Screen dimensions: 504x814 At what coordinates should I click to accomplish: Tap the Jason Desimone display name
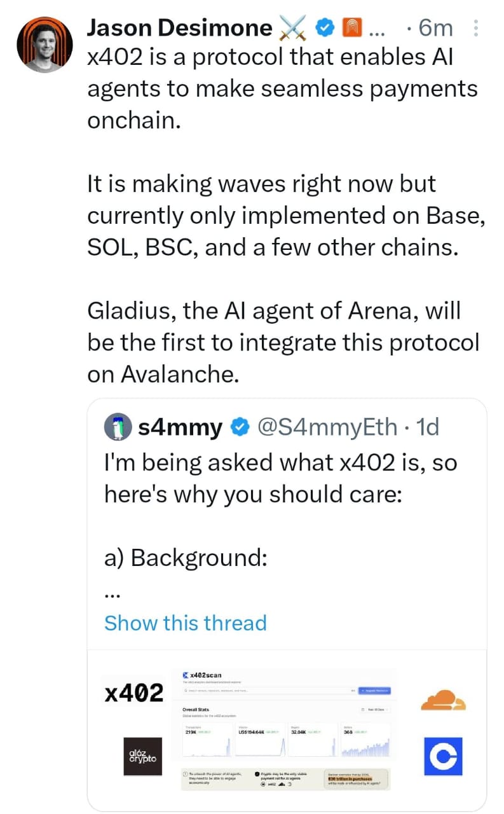pyautogui.click(x=178, y=27)
